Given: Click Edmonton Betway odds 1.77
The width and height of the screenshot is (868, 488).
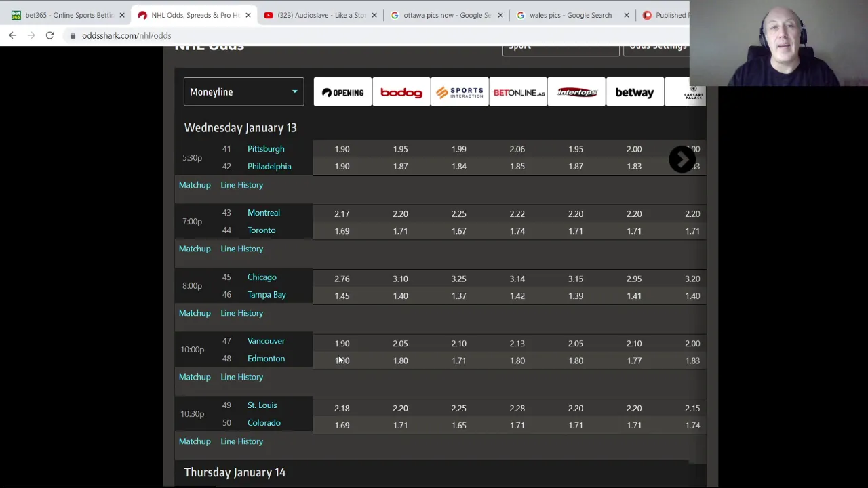Looking at the screenshot, I should pos(634,361).
